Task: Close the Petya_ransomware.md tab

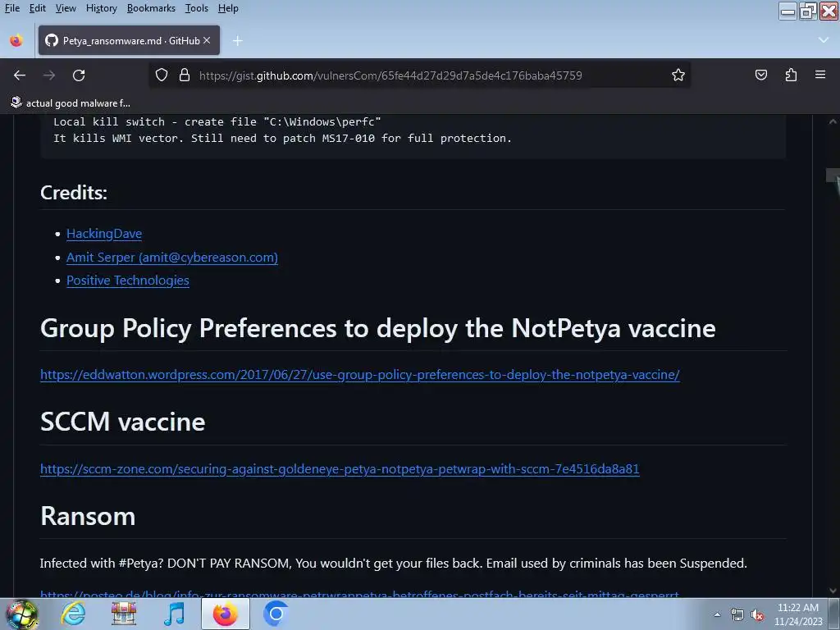Action: pos(207,40)
